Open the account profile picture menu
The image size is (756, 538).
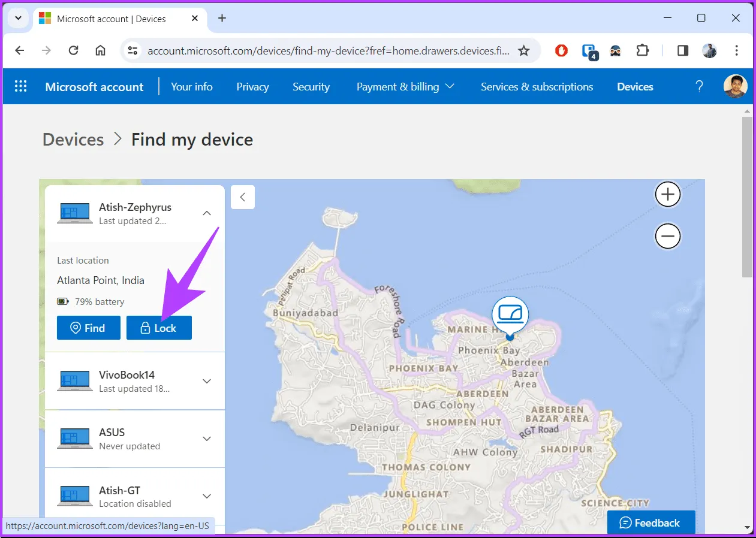pos(735,86)
